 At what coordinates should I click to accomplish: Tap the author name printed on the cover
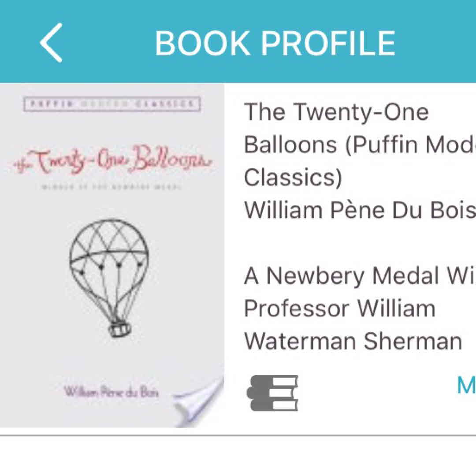(x=111, y=391)
